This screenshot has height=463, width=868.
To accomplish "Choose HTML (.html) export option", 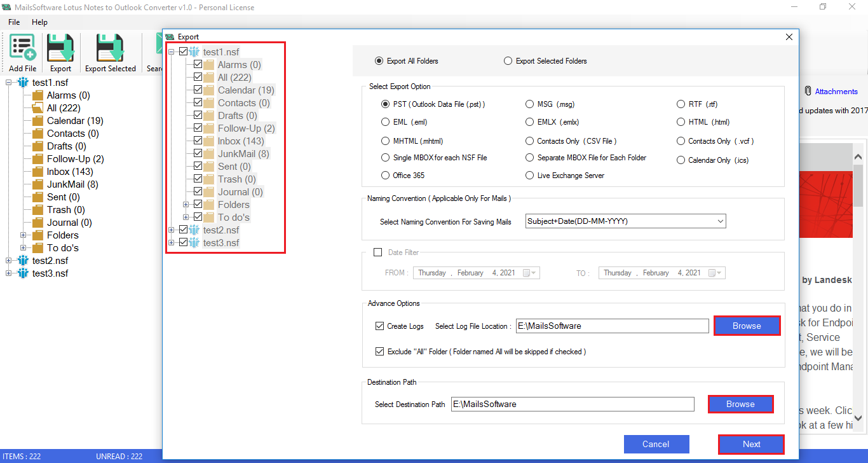I will (x=681, y=122).
